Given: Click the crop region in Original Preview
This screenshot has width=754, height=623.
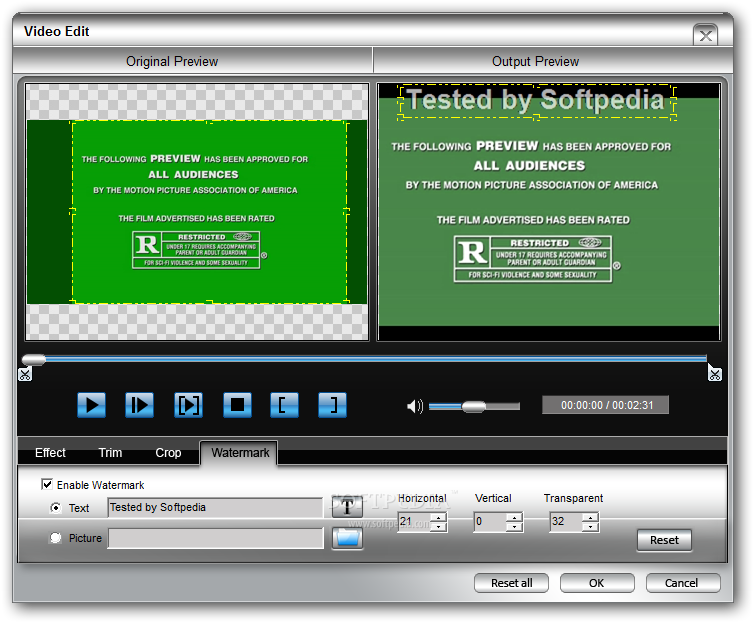Looking at the screenshot, I should [x=210, y=212].
